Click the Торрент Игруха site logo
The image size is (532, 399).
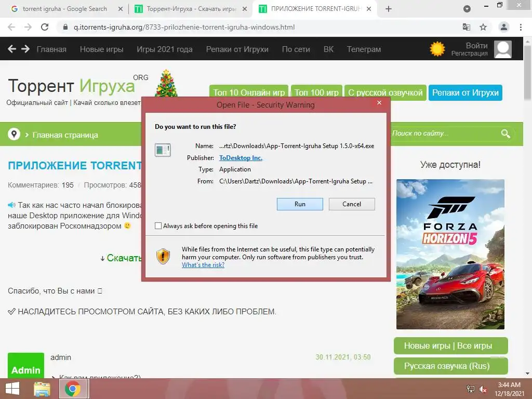pos(72,86)
